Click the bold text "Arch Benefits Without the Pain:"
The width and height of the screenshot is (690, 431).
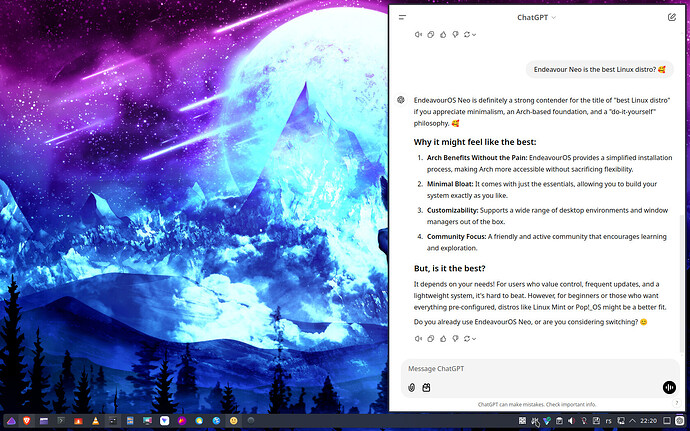pos(477,158)
